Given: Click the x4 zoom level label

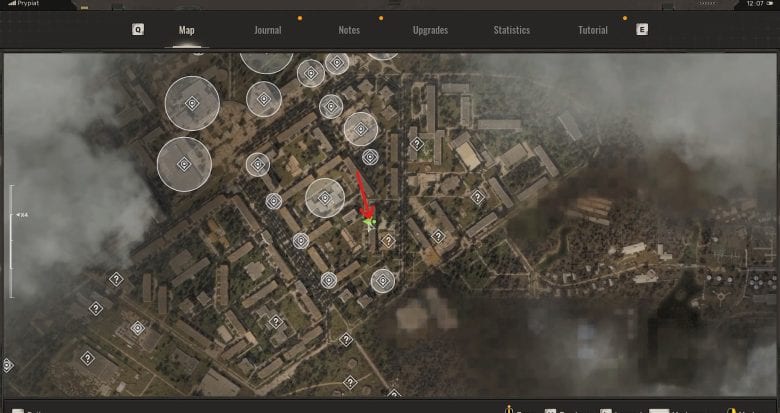Looking at the screenshot, I should point(22,215).
